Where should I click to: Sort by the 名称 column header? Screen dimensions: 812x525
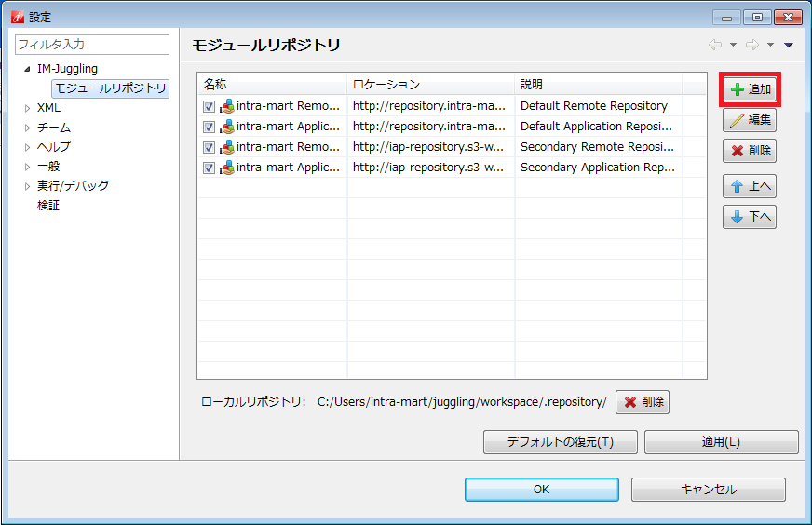(273, 85)
